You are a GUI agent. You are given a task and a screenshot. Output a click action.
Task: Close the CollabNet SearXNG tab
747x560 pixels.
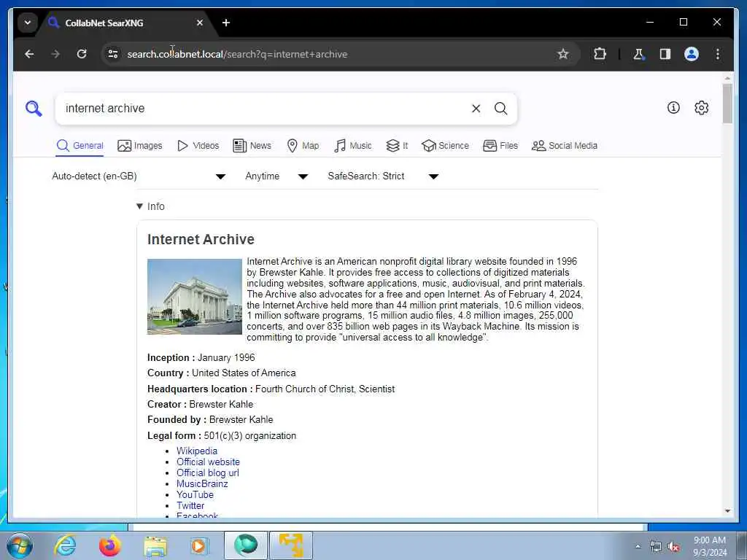pos(200,23)
